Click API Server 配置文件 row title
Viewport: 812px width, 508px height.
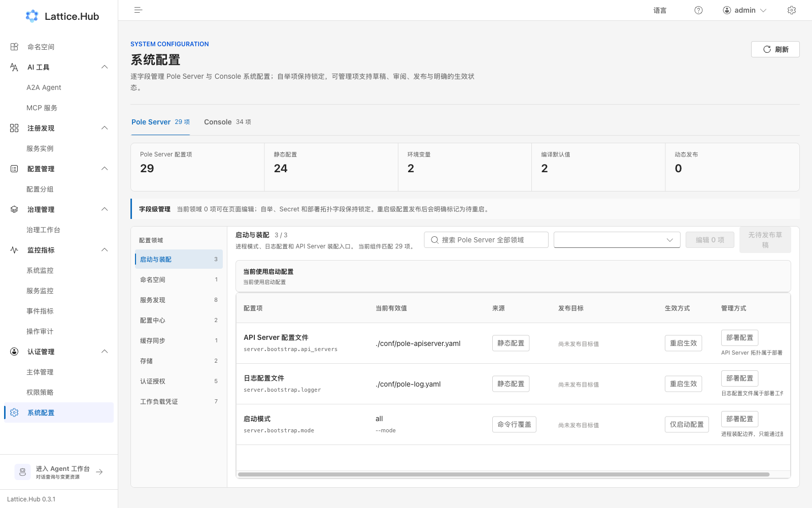(x=276, y=337)
